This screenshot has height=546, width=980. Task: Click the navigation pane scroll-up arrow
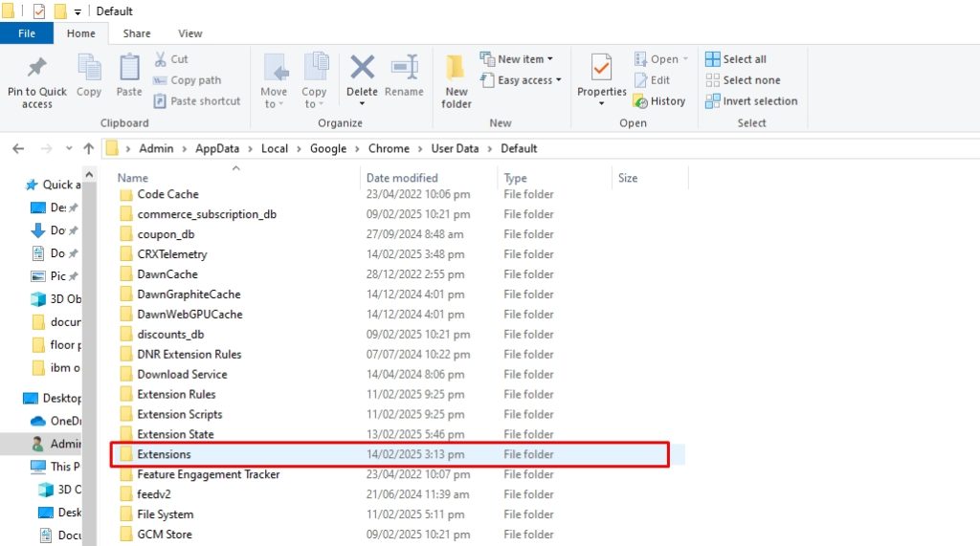(x=89, y=175)
